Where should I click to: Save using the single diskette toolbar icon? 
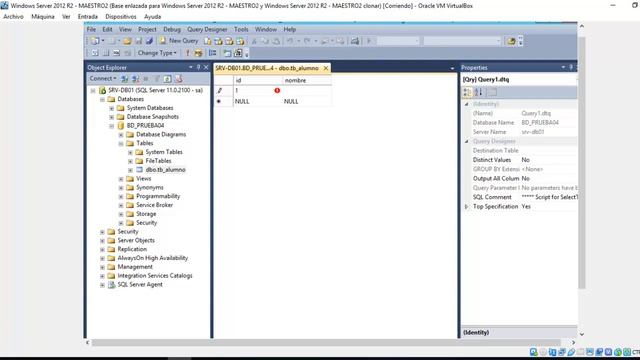coord(139,41)
